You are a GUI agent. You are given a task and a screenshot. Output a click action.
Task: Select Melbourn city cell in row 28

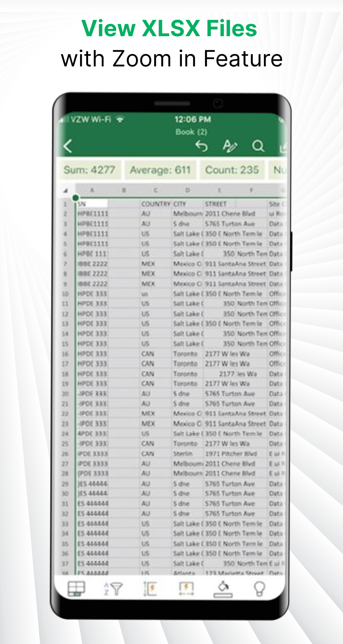(x=188, y=474)
